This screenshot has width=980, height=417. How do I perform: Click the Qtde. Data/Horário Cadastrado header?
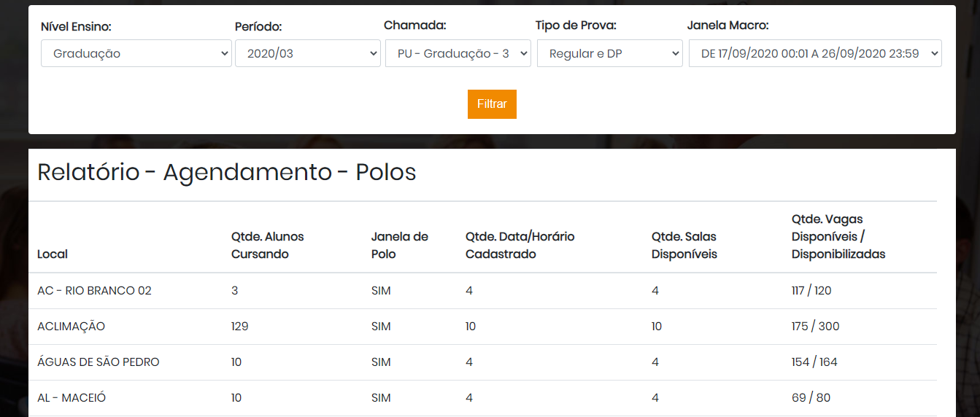[x=520, y=245]
